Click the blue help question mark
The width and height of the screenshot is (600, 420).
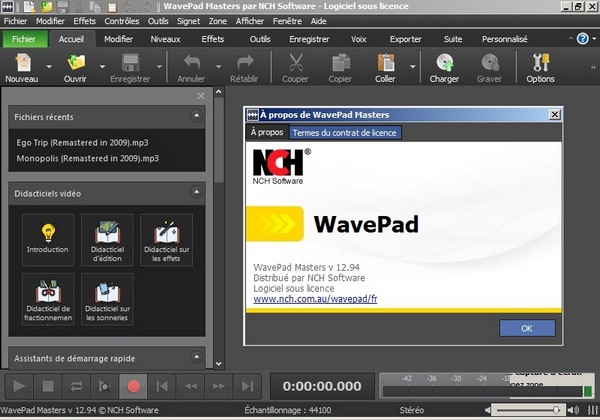click(x=582, y=39)
